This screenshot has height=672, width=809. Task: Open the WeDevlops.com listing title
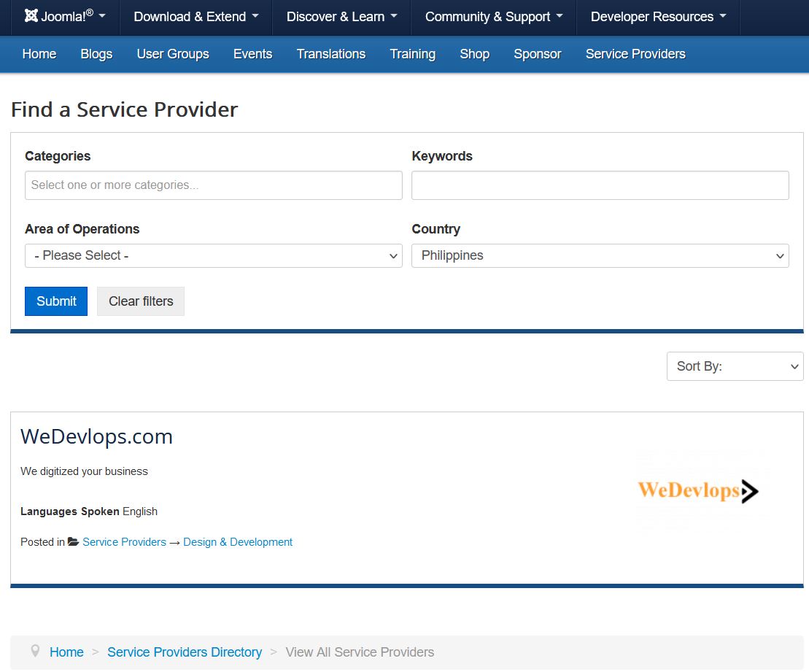(x=96, y=436)
